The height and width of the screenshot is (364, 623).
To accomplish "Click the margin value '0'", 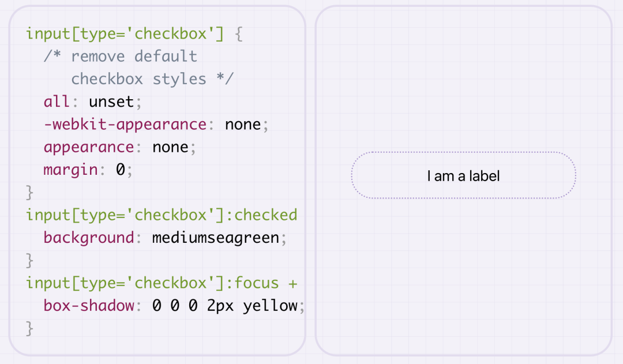I will (121, 170).
